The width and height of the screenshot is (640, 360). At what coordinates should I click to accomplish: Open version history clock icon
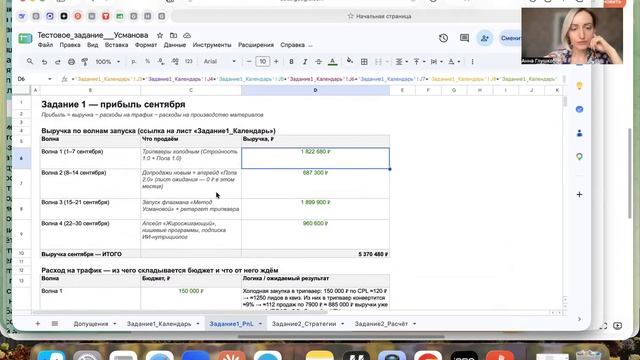point(443,38)
